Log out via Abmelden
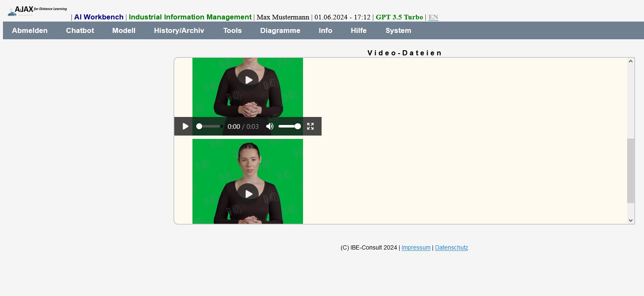This screenshot has width=644, height=296. click(x=30, y=30)
